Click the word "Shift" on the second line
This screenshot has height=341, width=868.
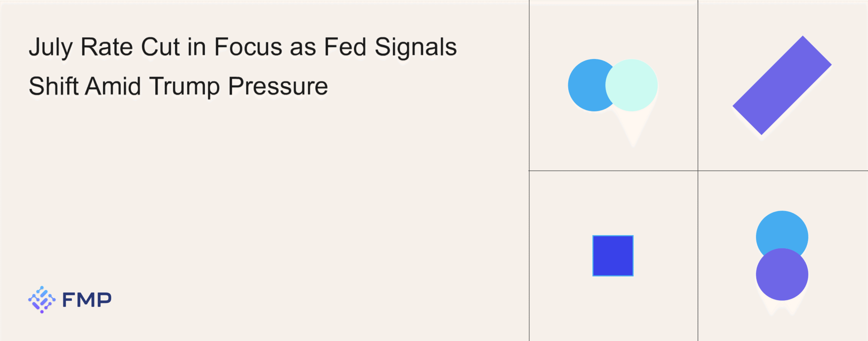tap(54, 86)
